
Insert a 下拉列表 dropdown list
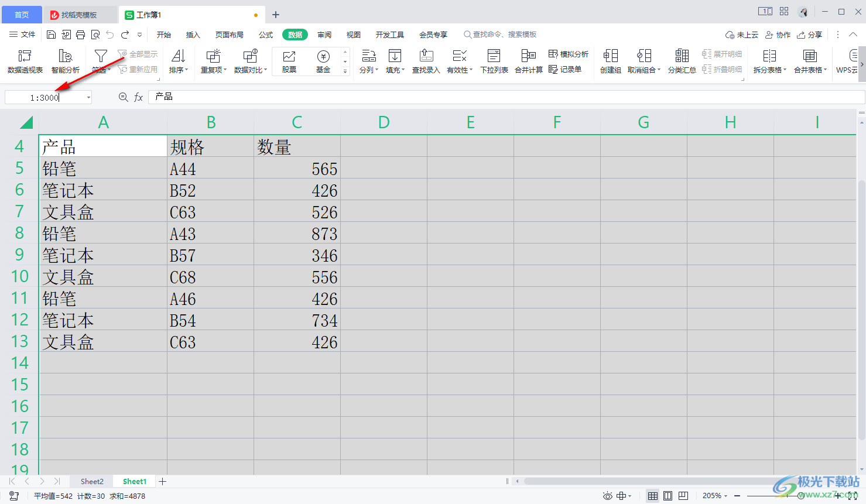coord(494,61)
